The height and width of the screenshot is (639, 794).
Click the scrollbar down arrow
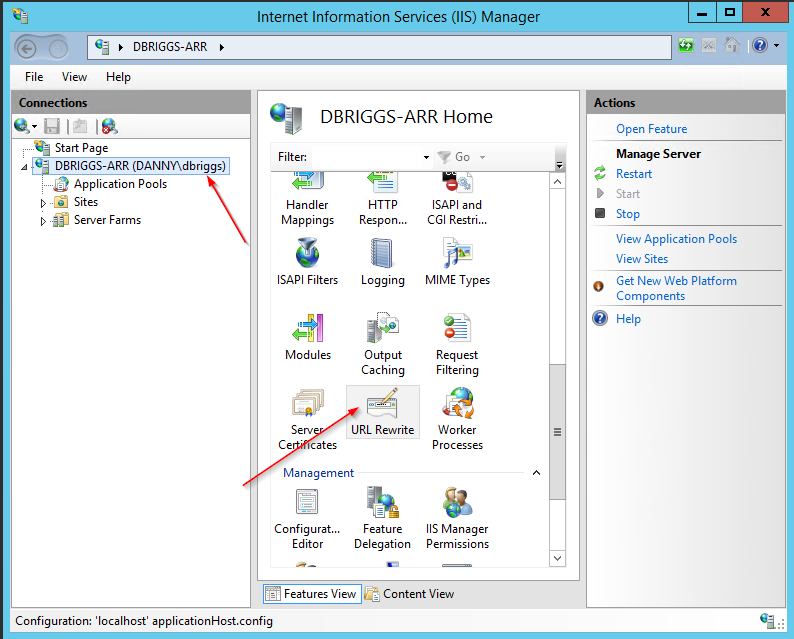[557, 558]
